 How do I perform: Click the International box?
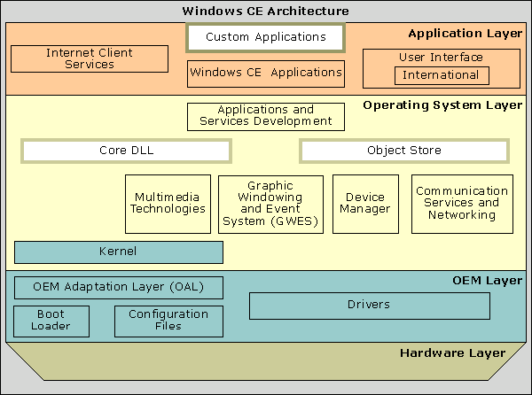pyautogui.click(x=441, y=75)
